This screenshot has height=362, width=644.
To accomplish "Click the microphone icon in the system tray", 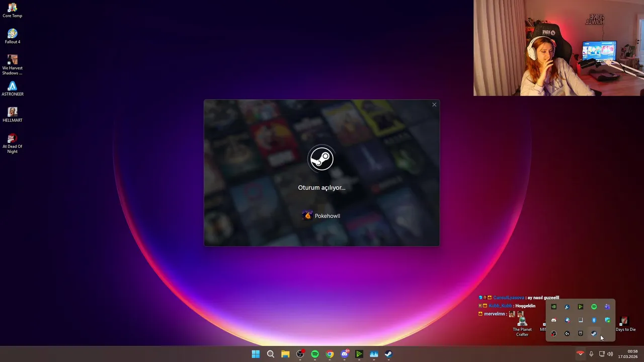I will pos(591,354).
